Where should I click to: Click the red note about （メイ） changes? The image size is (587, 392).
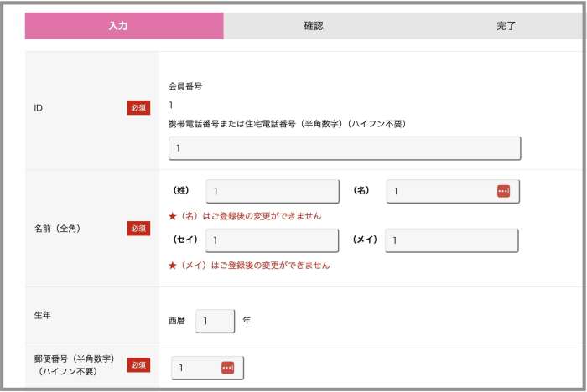pyautogui.click(x=249, y=266)
